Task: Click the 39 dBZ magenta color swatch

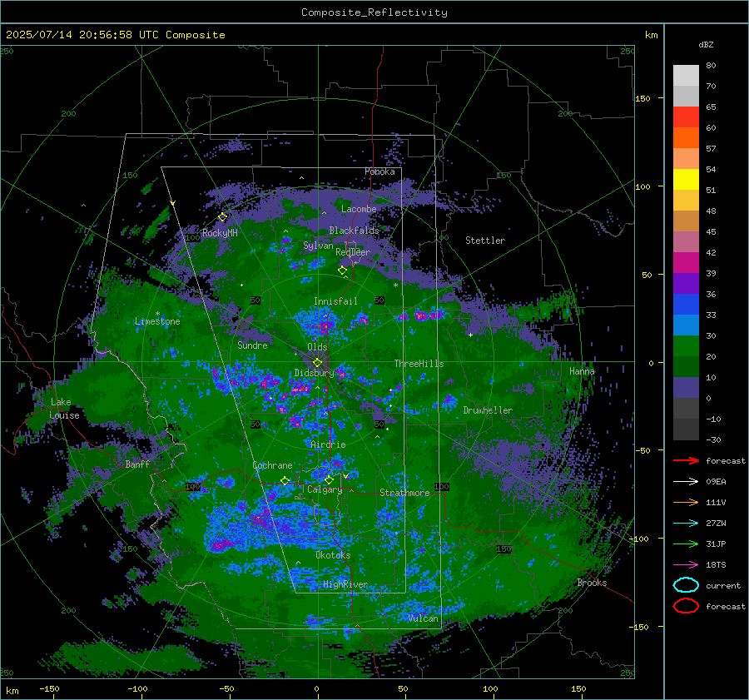Action: point(686,263)
